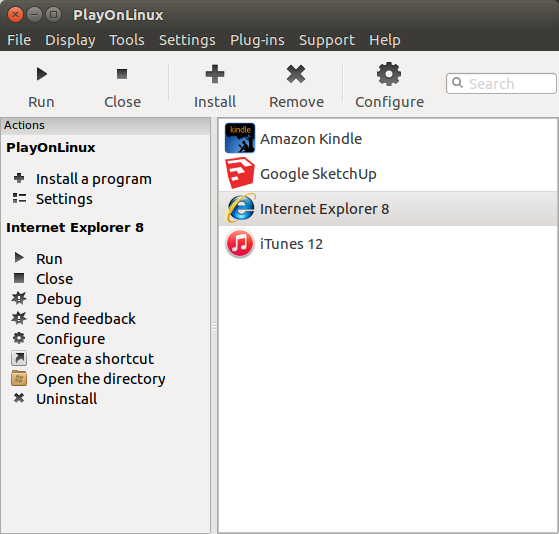The image size is (559, 534).
Task: Click the Install plus icon in toolbar
Action: 215,74
